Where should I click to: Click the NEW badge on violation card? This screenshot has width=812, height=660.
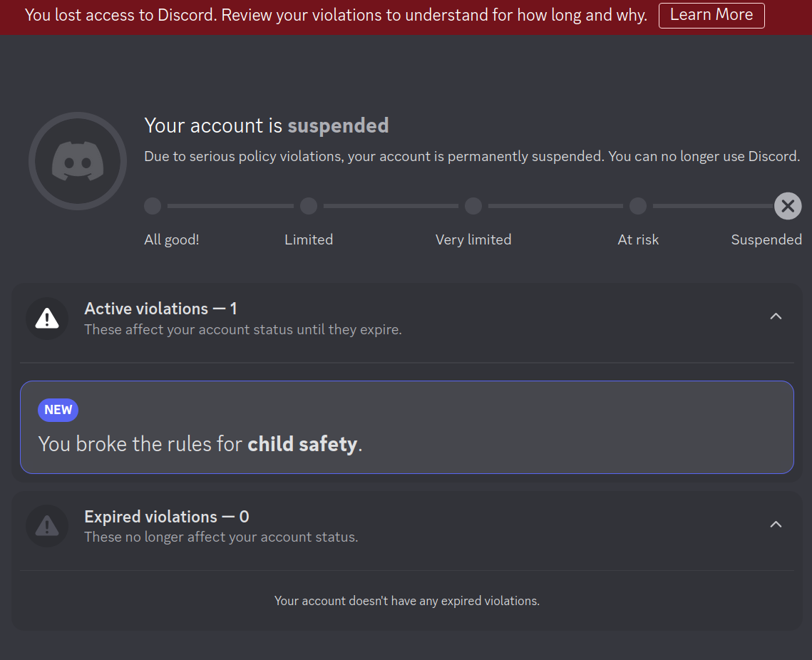pos(58,410)
